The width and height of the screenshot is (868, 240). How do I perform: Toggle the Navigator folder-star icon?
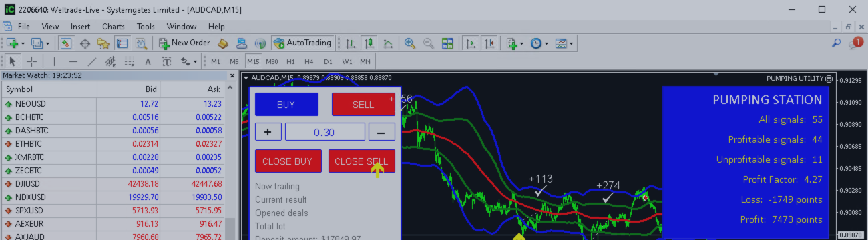coord(103,43)
